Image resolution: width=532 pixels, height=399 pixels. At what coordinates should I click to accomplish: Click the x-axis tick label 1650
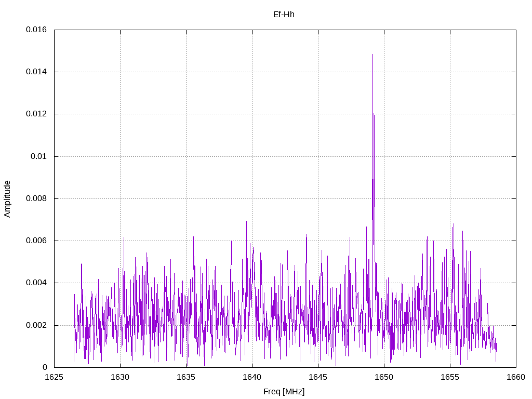(384, 377)
